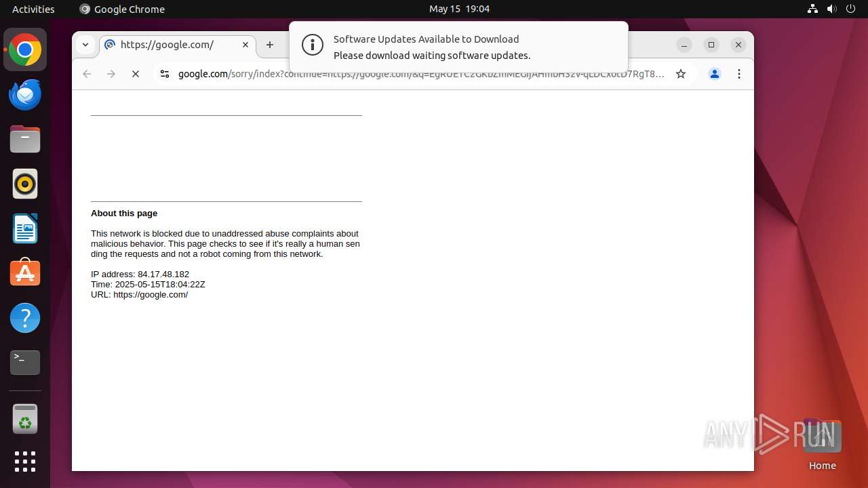Open Ubuntu Software app store icon
Screen dimensions: 868x488
[25, 273]
